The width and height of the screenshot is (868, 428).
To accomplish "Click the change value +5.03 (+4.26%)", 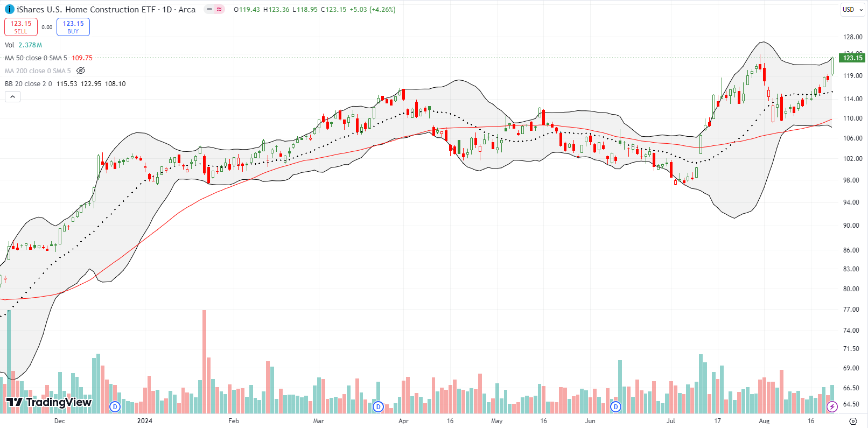I will 372,9.
